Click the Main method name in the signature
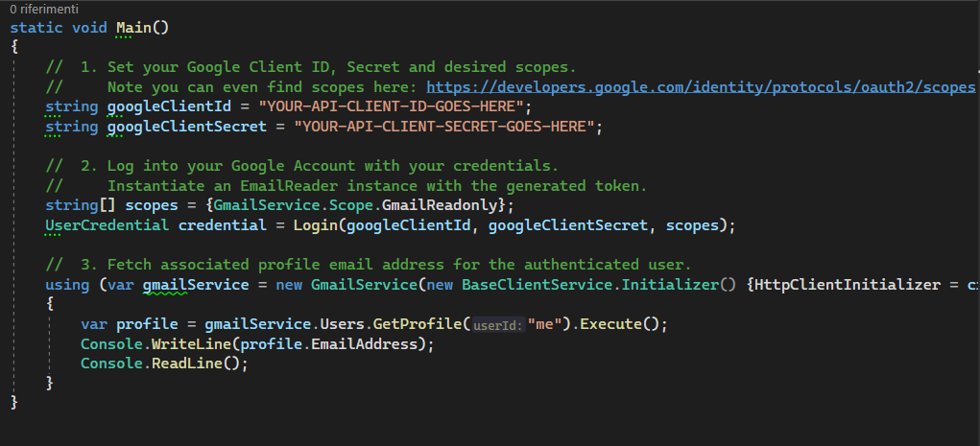This screenshot has height=446, width=980. tap(133, 27)
